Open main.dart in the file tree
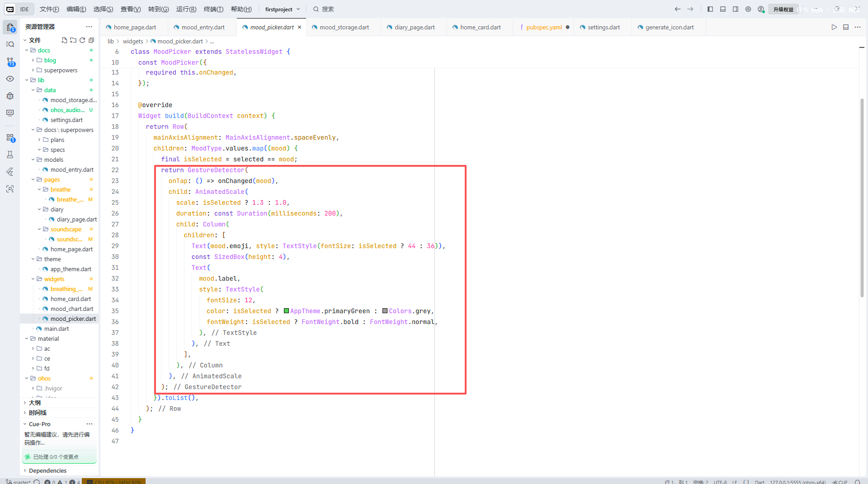The width and height of the screenshot is (868, 484). 57,329
